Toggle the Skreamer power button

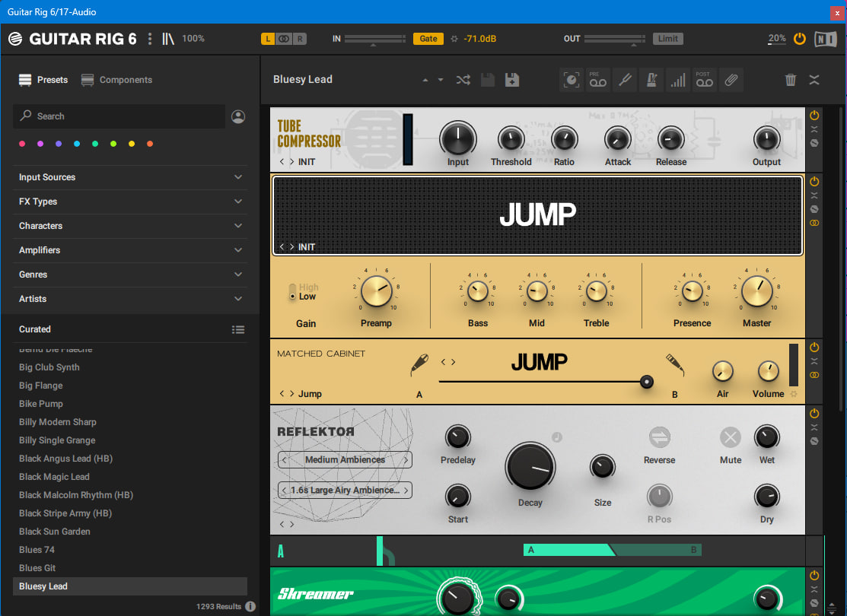click(x=814, y=576)
